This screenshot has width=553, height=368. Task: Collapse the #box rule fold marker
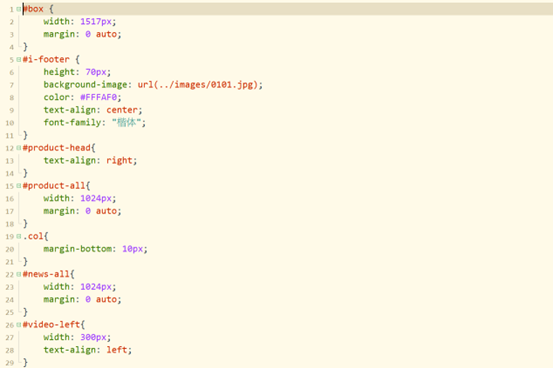coord(19,9)
